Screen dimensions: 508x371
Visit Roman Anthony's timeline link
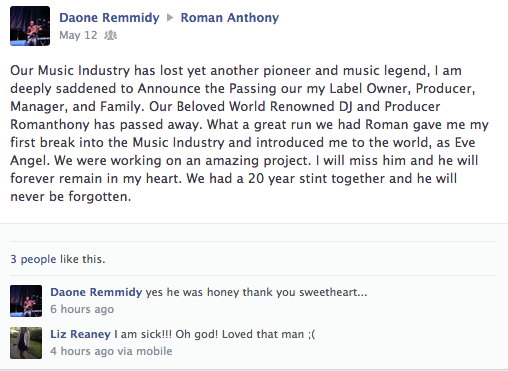[230, 18]
